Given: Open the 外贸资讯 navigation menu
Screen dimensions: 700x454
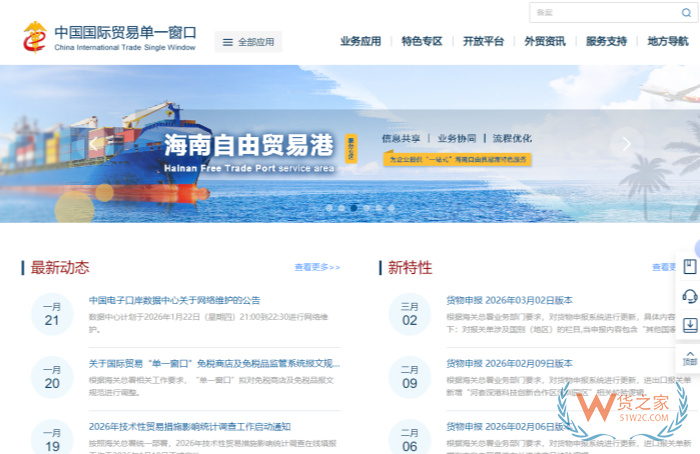Looking at the screenshot, I should pyautogui.click(x=545, y=42).
